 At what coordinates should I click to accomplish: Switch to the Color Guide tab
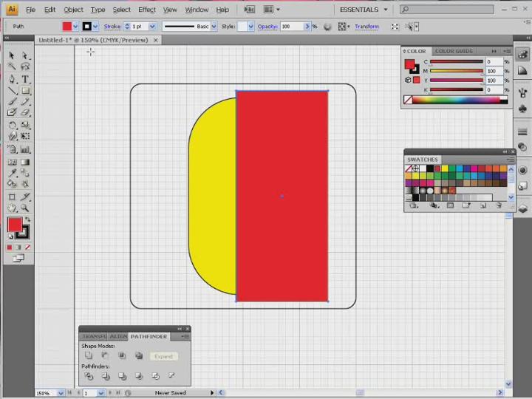454,51
